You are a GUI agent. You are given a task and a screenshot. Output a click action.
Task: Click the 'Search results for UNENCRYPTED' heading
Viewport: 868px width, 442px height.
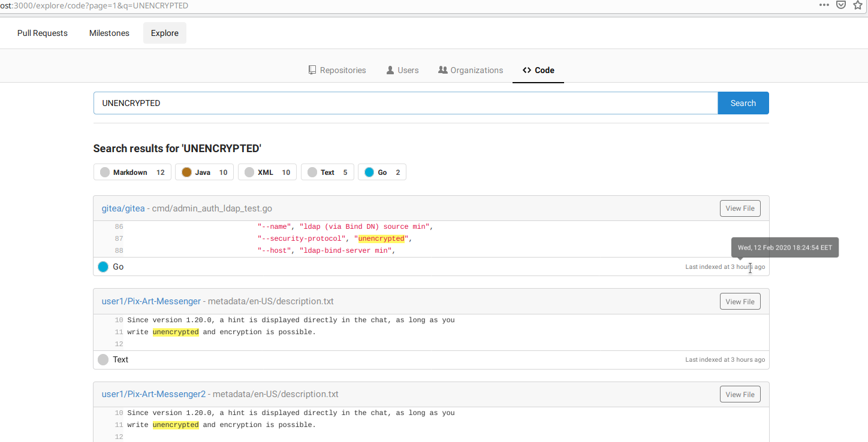(177, 149)
